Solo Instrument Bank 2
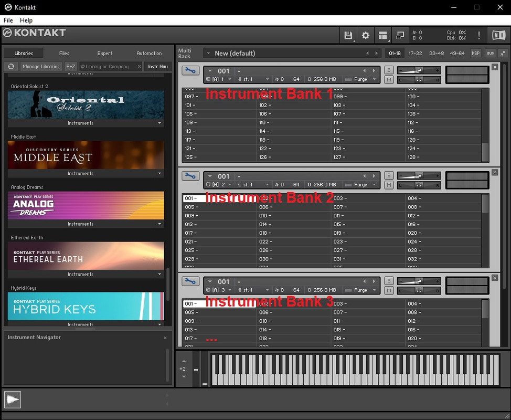Viewport: 511px width, 420px height. point(389,175)
